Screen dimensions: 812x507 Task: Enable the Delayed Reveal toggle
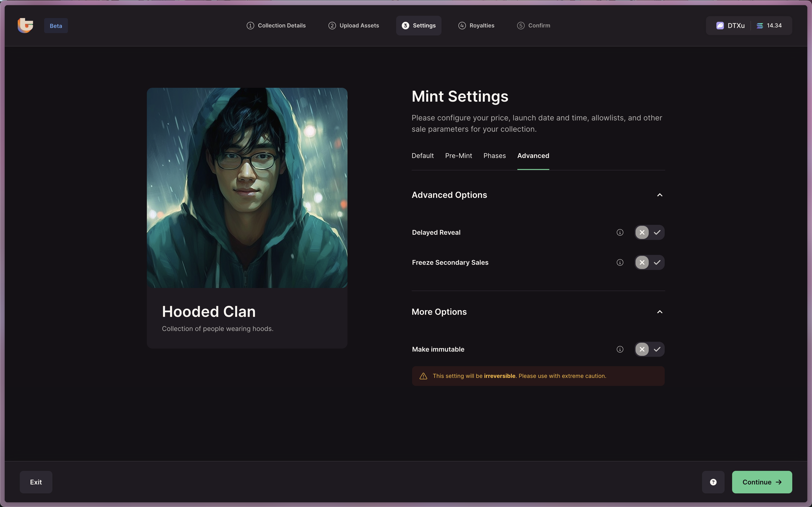coord(657,232)
